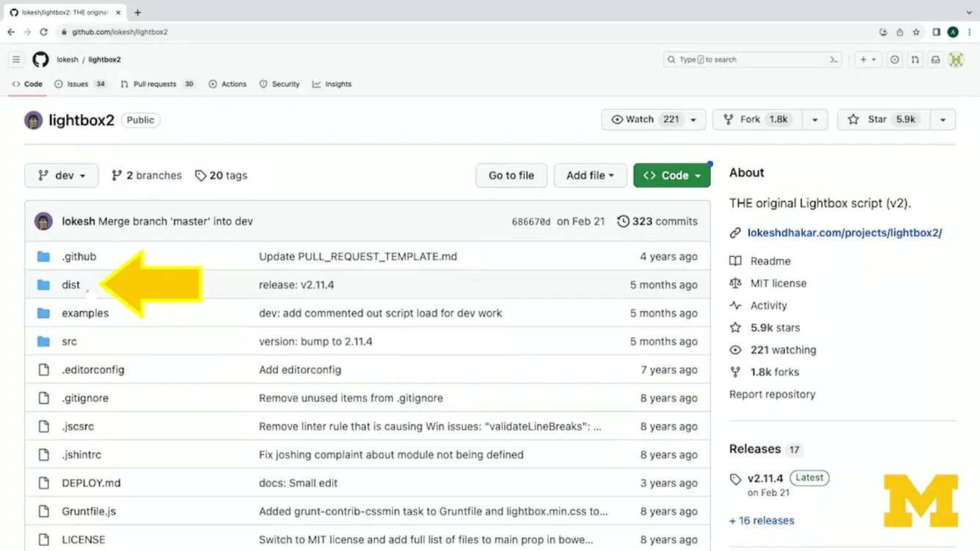Switch to the Code tab
Image resolution: width=980 pixels, height=551 pixels.
coord(27,84)
